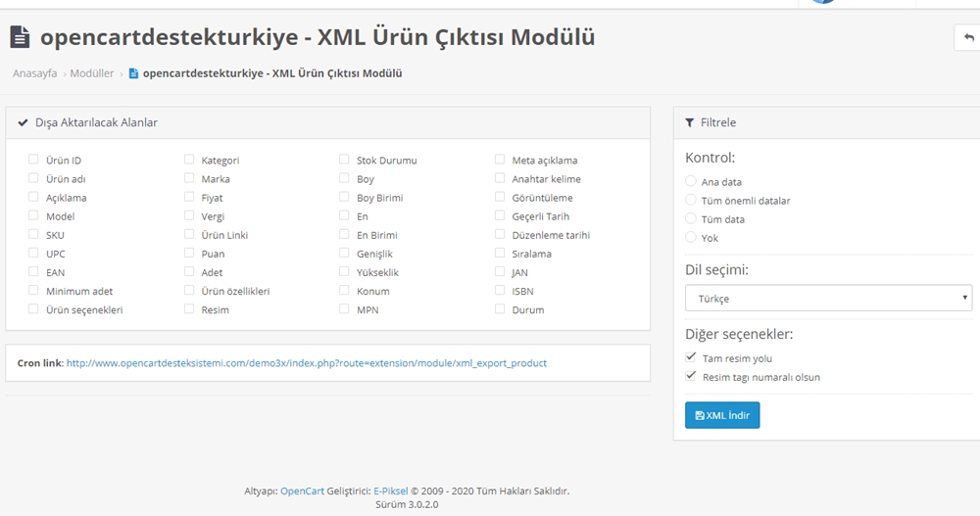The height and width of the screenshot is (516, 980).
Task: Enable the Düzenleme tarihi checkbox
Action: pos(500,234)
